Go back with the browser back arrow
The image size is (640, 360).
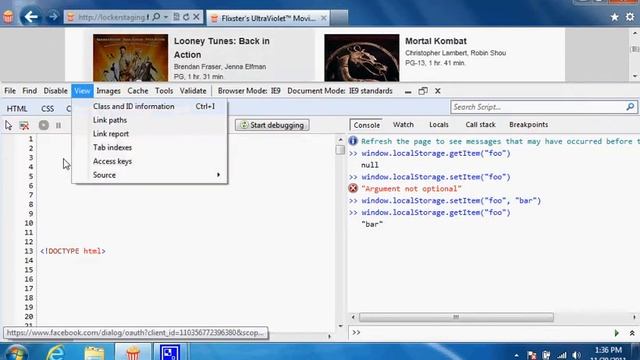(x=31, y=17)
